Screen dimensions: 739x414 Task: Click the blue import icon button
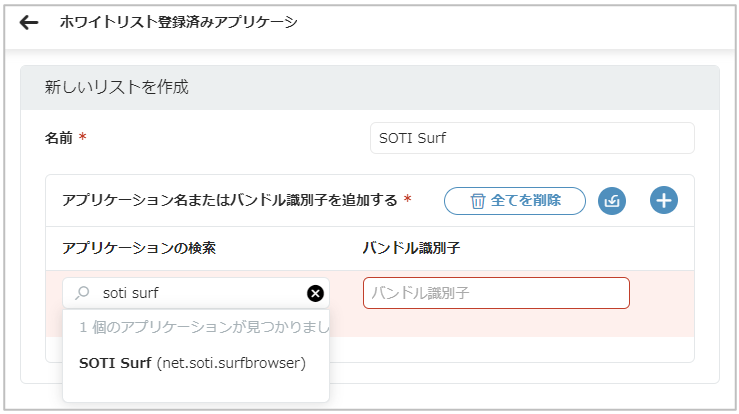[x=612, y=201]
